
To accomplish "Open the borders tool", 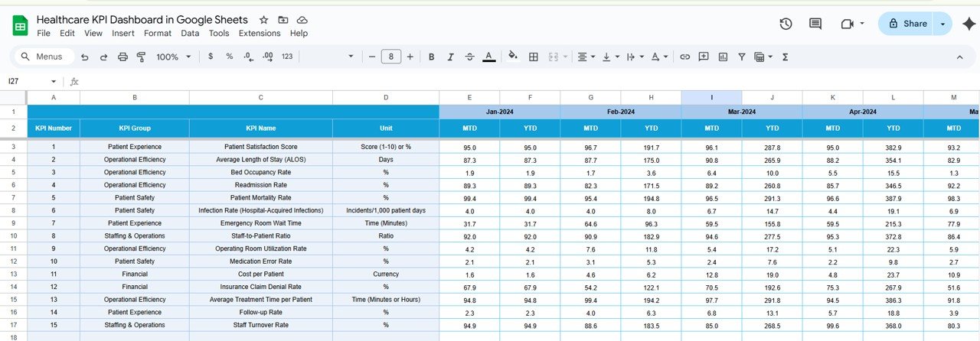I will (x=534, y=57).
